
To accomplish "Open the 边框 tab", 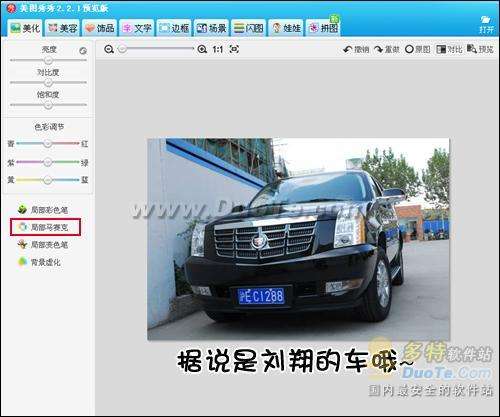I will (174, 28).
